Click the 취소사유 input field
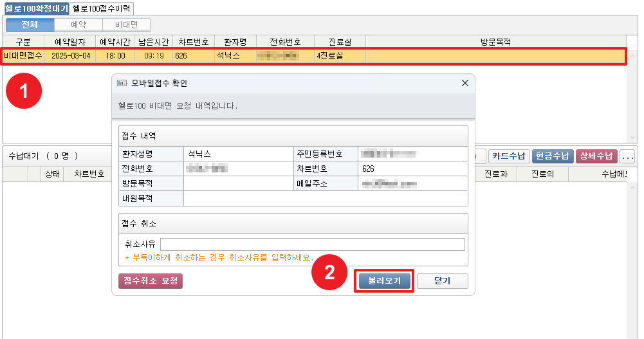The height and width of the screenshot is (339, 644). 312,244
